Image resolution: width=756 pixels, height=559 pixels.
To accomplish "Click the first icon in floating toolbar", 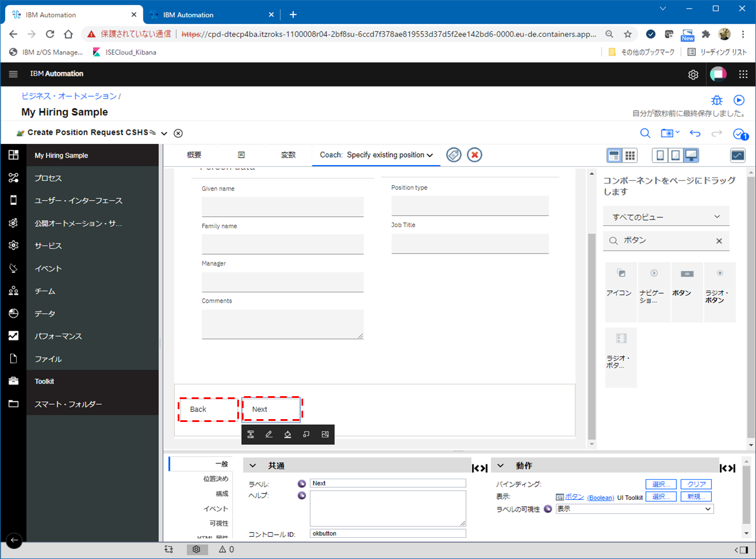I will point(250,435).
